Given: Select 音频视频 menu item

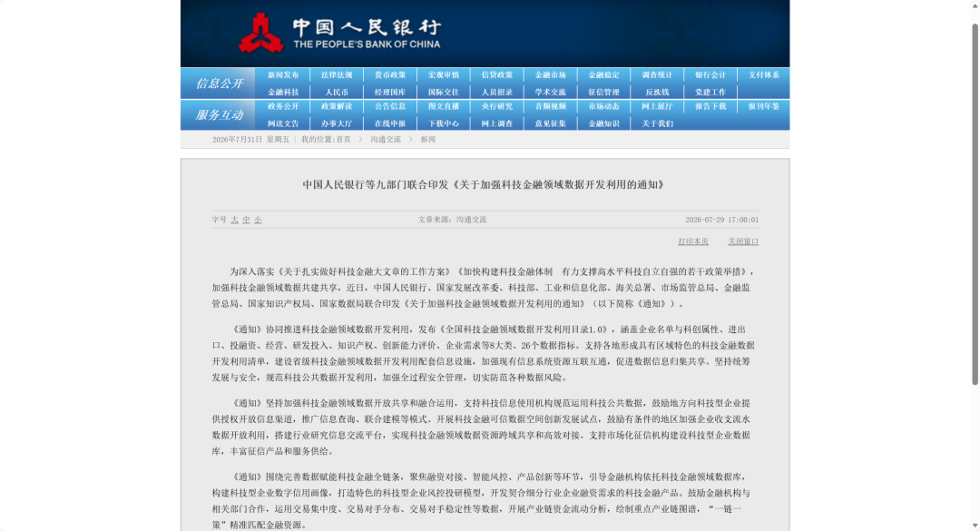Looking at the screenshot, I should [551, 107].
